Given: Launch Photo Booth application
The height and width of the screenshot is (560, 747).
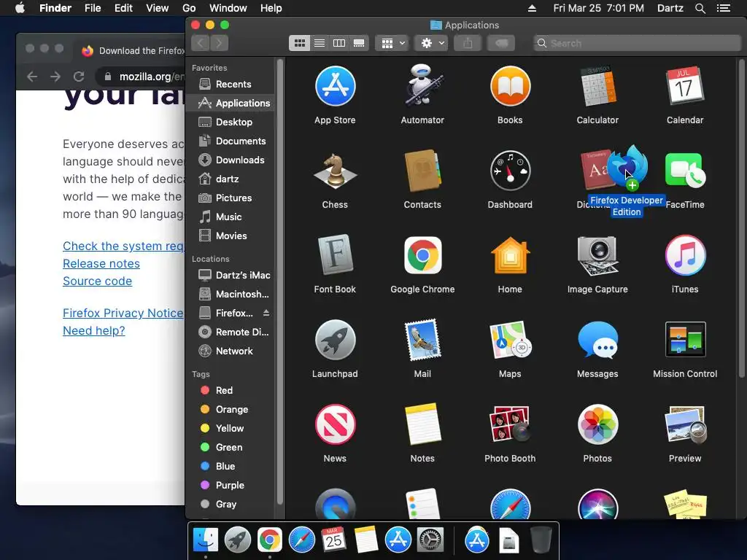Looking at the screenshot, I should click(510, 425).
